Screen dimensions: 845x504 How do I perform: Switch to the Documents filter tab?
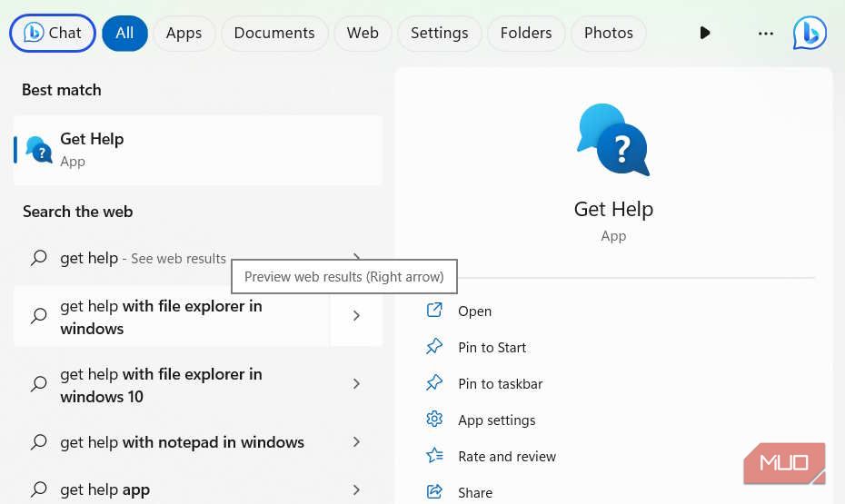pos(274,34)
